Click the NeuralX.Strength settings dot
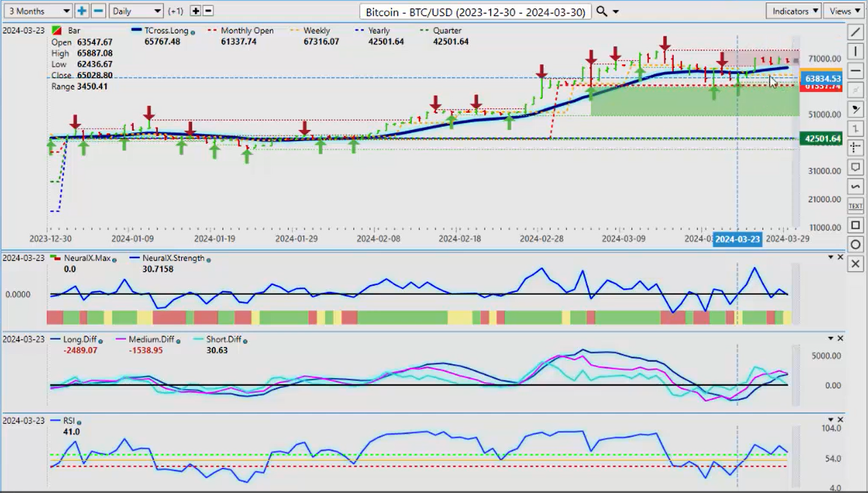Screen dimensions: 868x493 pos(209,259)
